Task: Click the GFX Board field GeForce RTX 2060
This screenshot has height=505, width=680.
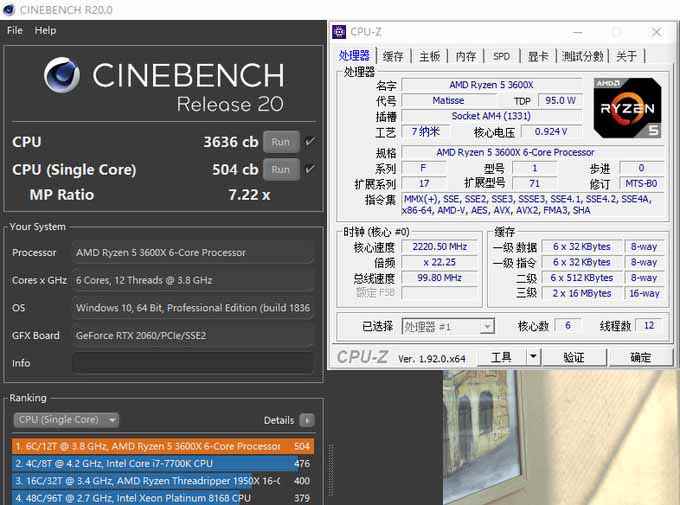Action: (193, 335)
